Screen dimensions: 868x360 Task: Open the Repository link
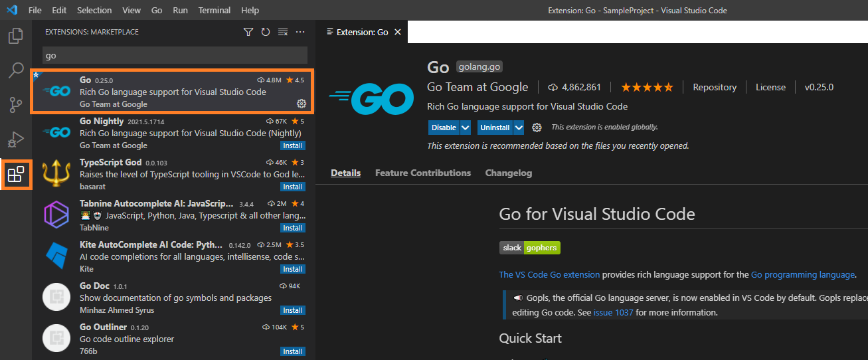tap(715, 87)
